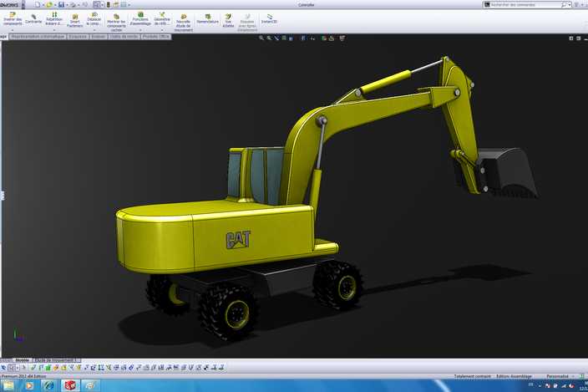Open Géométrie de référence tool

click(162, 18)
